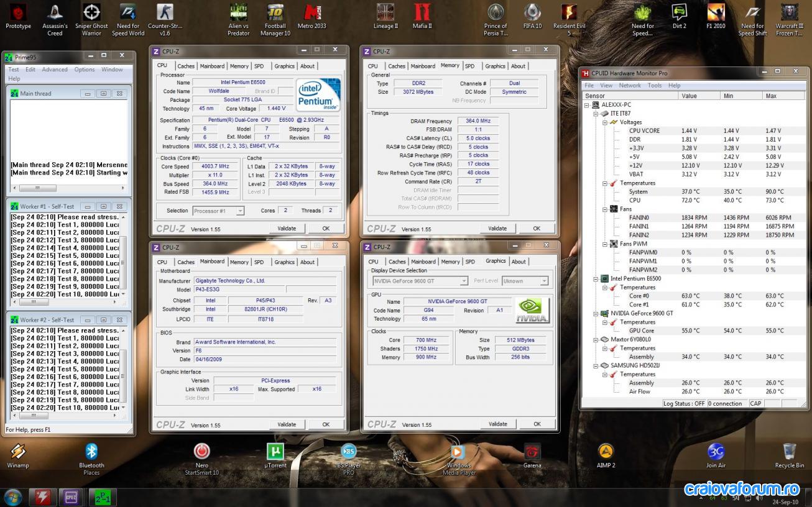Open Bluetooth Places desktop icon
Viewport: 812px width, 507px height.
91,459
